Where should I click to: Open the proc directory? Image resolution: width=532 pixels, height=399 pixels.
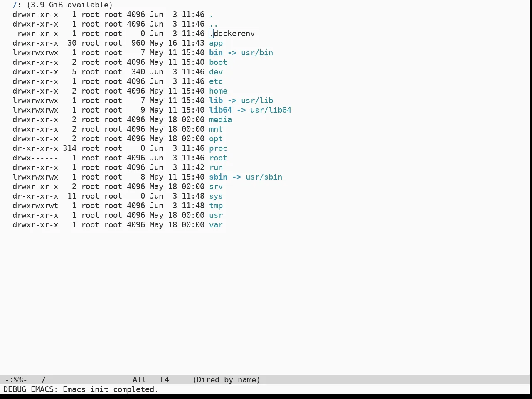click(218, 148)
